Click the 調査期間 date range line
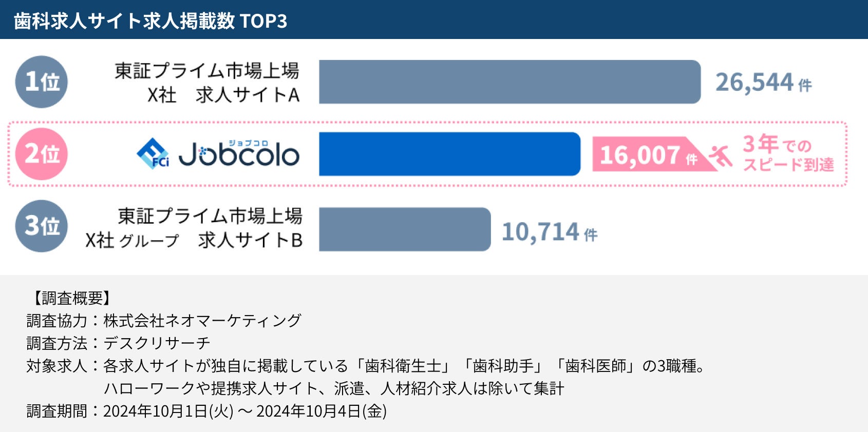This screenshot has height=432, width=868. coord(206,411)
